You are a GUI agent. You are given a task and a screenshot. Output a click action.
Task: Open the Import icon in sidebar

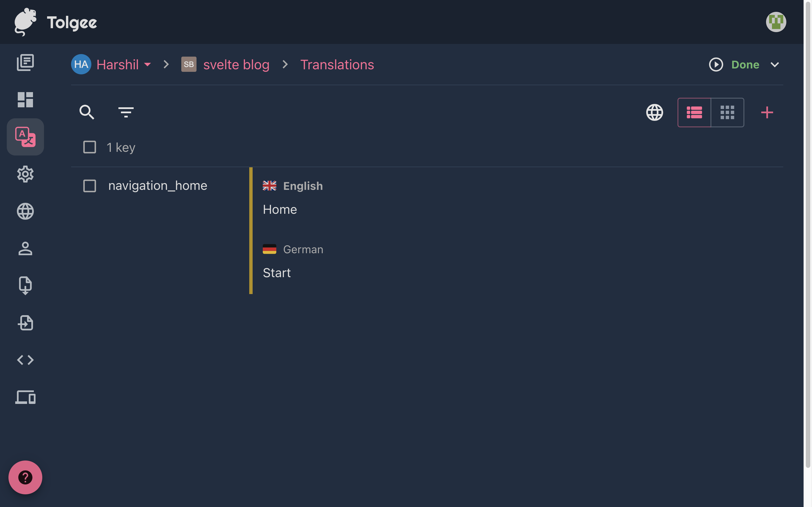click(x=25, y=323)
